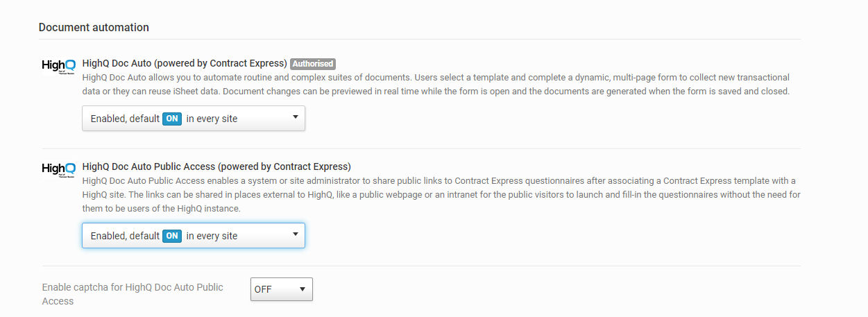Select the OFF value in the captcha dropdown
The width and height of the screenshot is (868, 317).
[263, 289]
